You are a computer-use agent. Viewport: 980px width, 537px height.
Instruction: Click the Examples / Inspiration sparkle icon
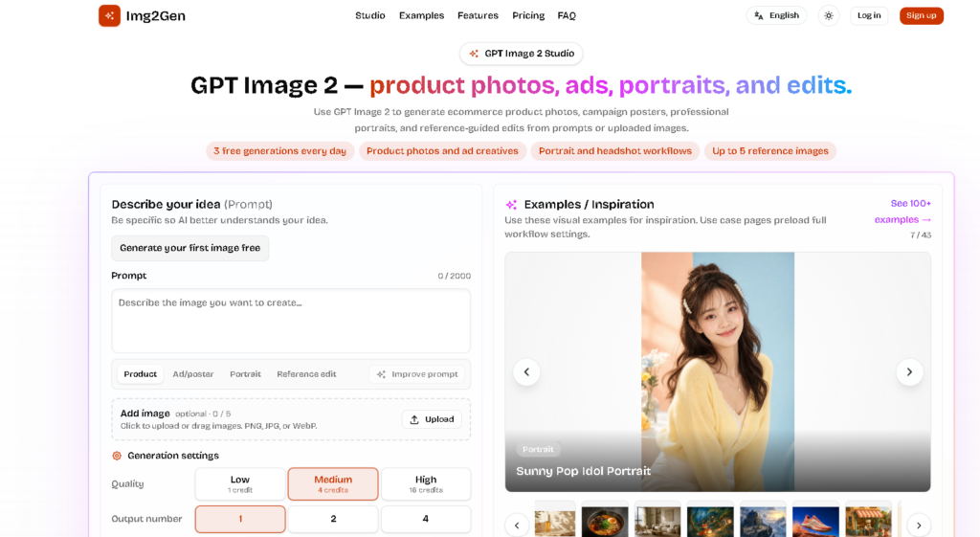pyautogui.click(x=511, y=205)
